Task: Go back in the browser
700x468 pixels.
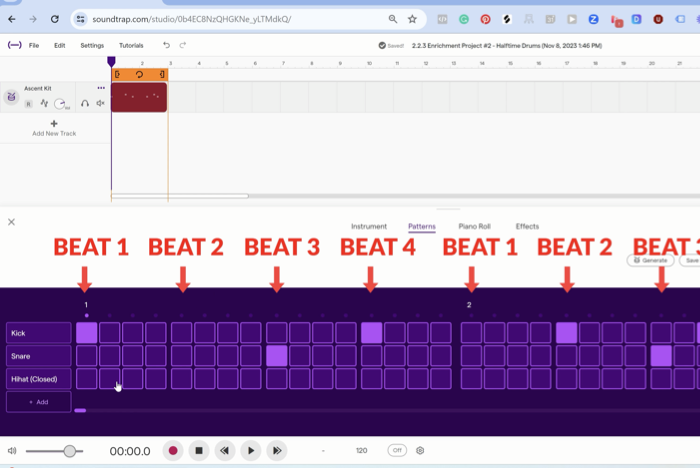Action: coord(12,19)
